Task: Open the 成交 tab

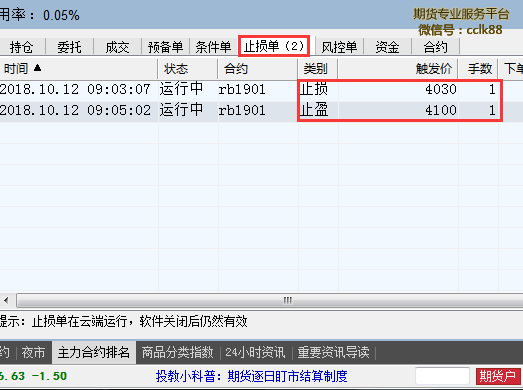Action: pyautogui.click(x=117, y=47)
